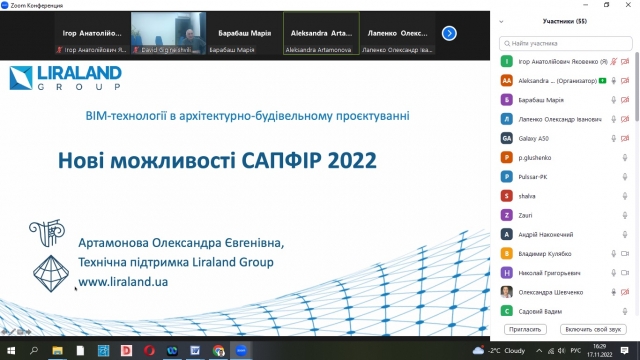Toggle the video camera icon for Николай Григорьевич

pos(624,273)
